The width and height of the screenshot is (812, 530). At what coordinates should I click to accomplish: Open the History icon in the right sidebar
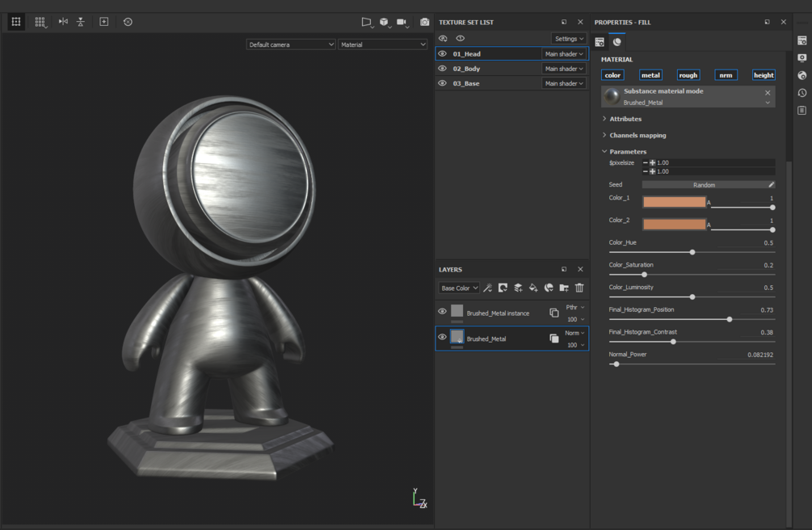point(802,93)
